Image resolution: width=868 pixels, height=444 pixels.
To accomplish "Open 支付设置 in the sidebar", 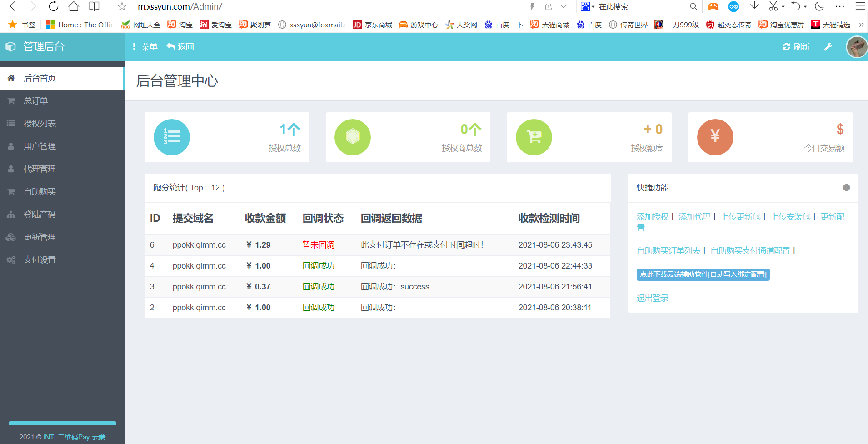I will pyautogui.click(x=62, y=260).
